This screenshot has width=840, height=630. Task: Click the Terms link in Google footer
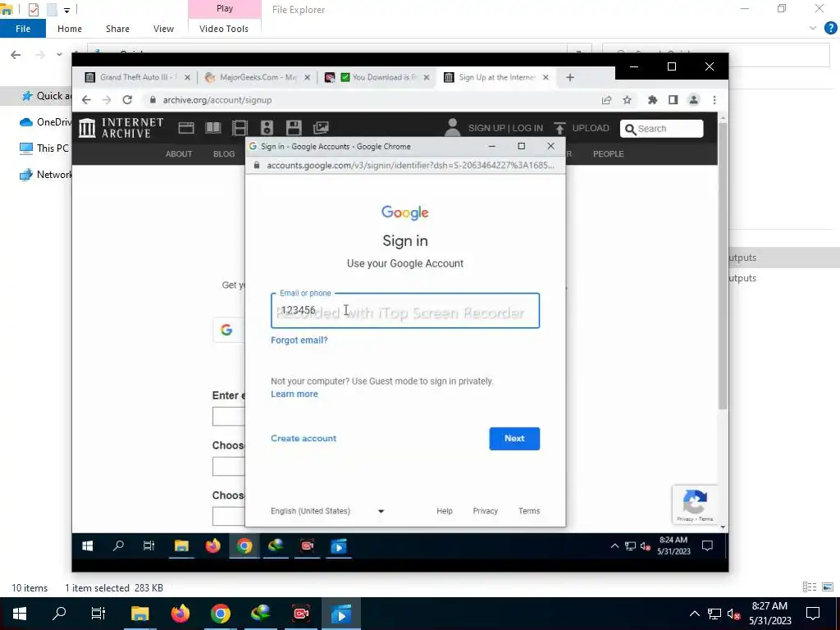pyautogui.click(x=529, y=511)
